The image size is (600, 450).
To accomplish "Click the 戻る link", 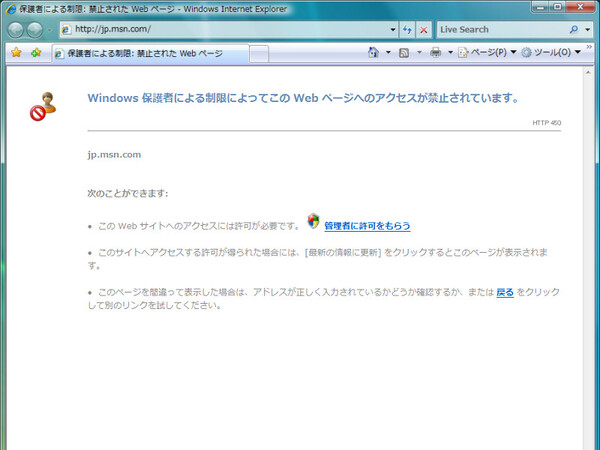I will coord(505,293).
